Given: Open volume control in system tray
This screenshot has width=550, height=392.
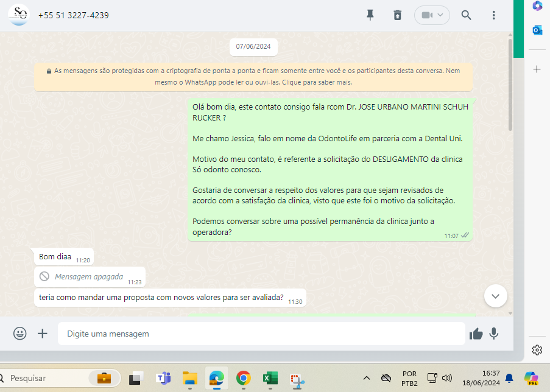Looking at the screenshot, I should (447, 378).
